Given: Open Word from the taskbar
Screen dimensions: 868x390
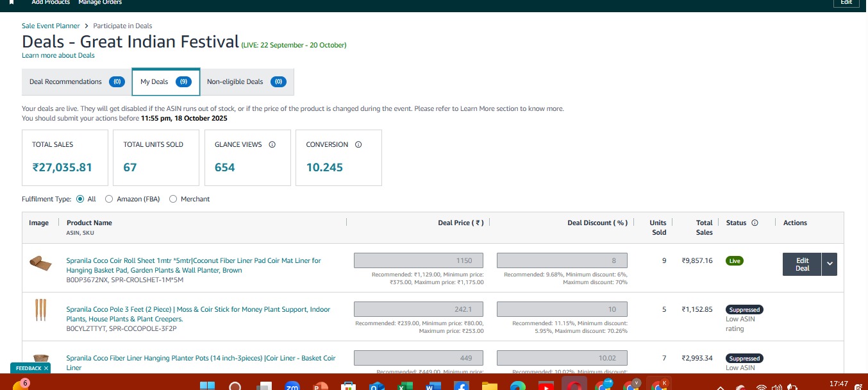Looking at the screenshot, I should click(x=433, y=387).
